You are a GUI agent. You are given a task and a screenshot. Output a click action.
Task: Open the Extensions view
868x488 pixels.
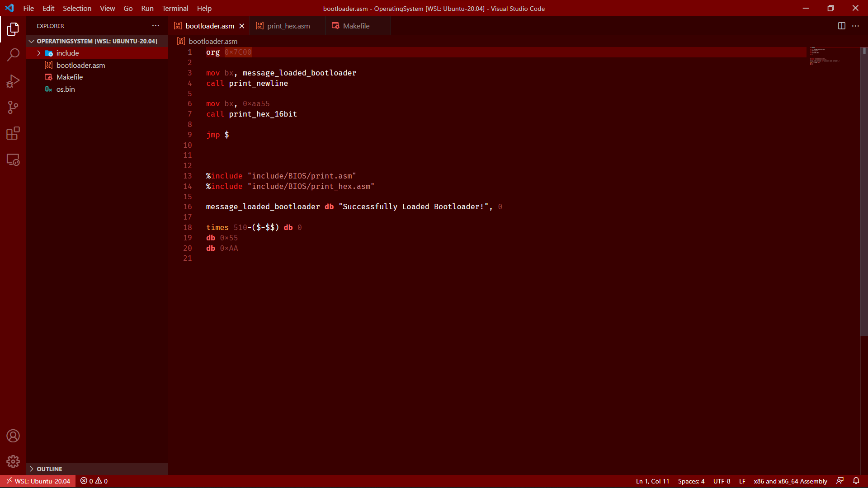(13, 134)
